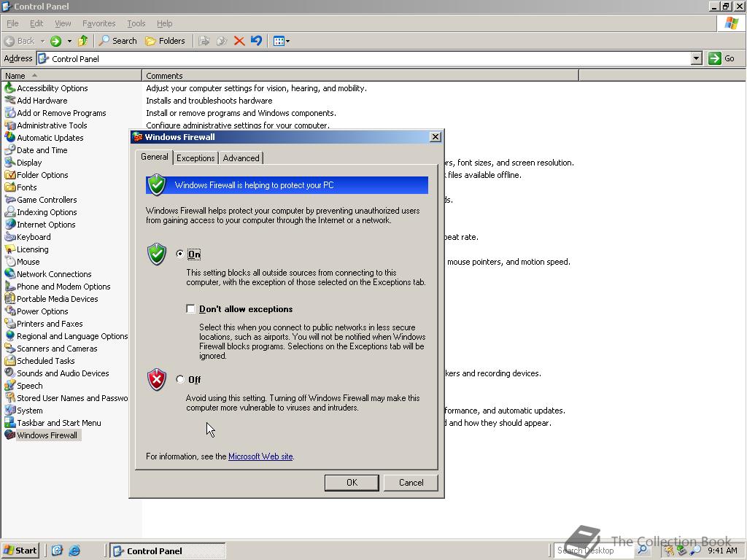The width and height of the screenshot is (747, 560).
Task: Select Stored User Names and Passwords item
Action: (72, 398)
